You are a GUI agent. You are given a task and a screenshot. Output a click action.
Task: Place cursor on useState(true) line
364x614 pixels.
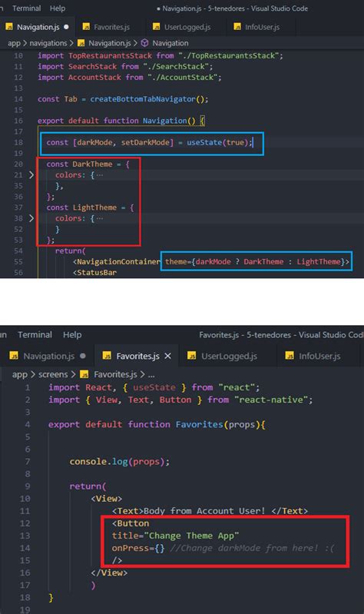pos(149,142)
